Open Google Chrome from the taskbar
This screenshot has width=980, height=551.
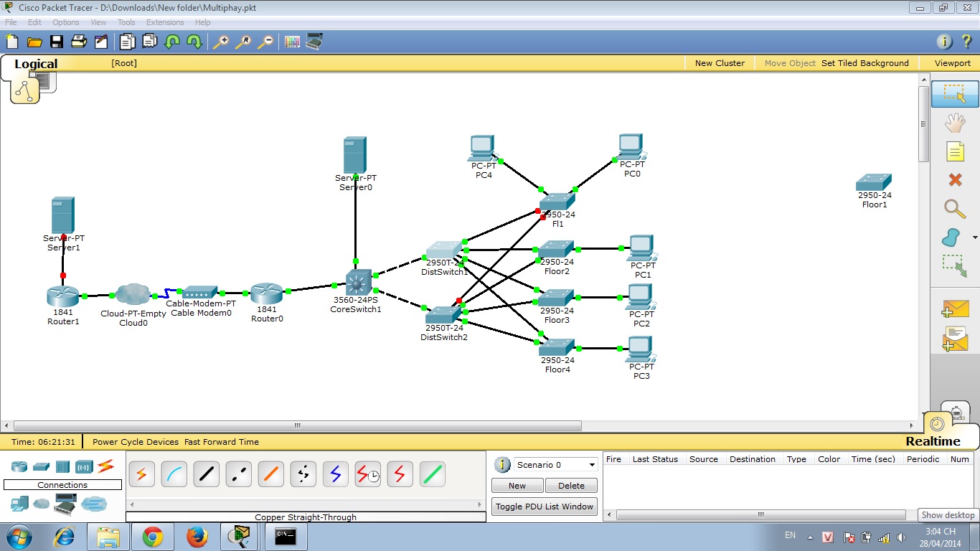(153, 537)
